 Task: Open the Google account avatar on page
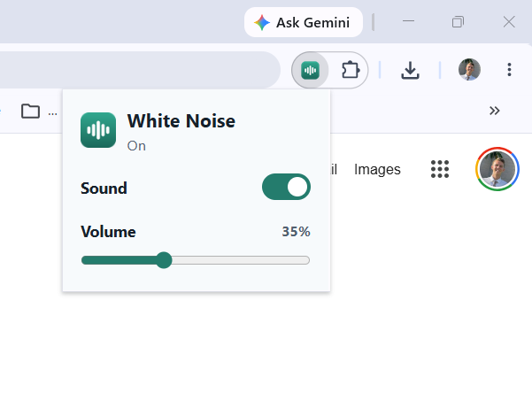[497, 169]
